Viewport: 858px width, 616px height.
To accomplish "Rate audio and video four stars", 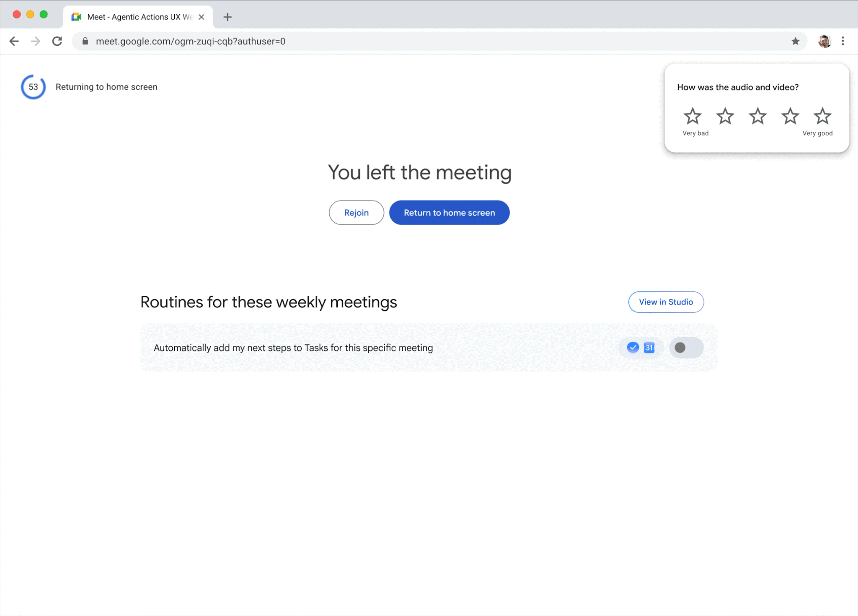I will [x=790, y=116].
